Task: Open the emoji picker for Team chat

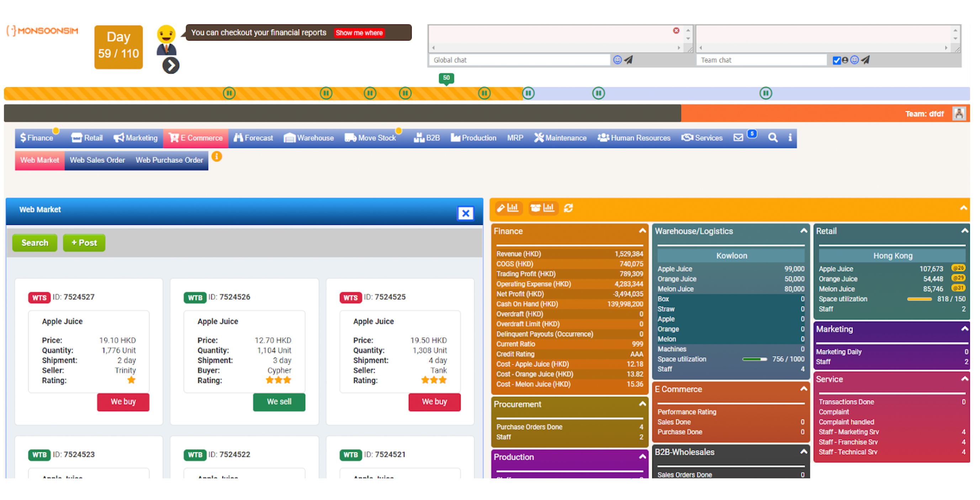Action: point(854,60)
